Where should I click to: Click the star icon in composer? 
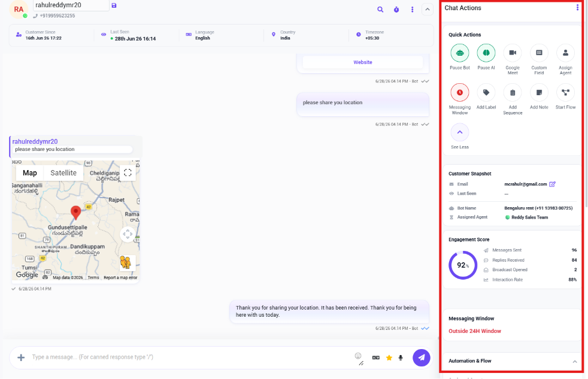pos(389,357)
